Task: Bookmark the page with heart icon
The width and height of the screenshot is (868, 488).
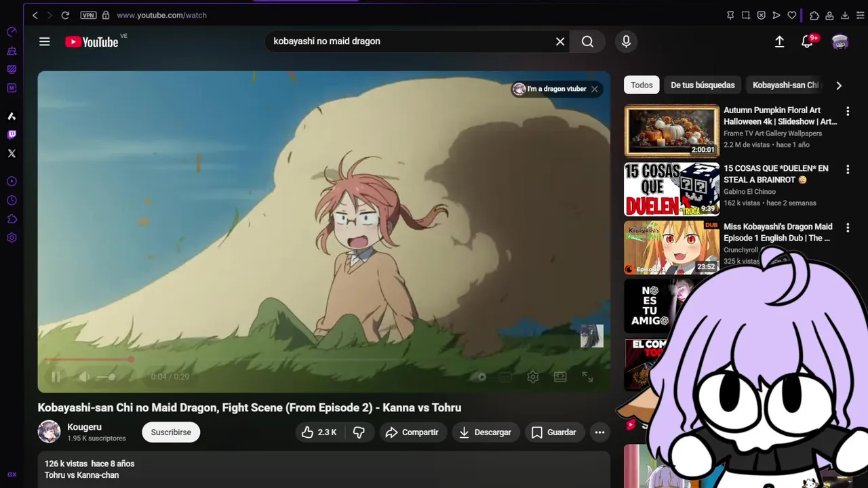Action: (x=792, y=15)
